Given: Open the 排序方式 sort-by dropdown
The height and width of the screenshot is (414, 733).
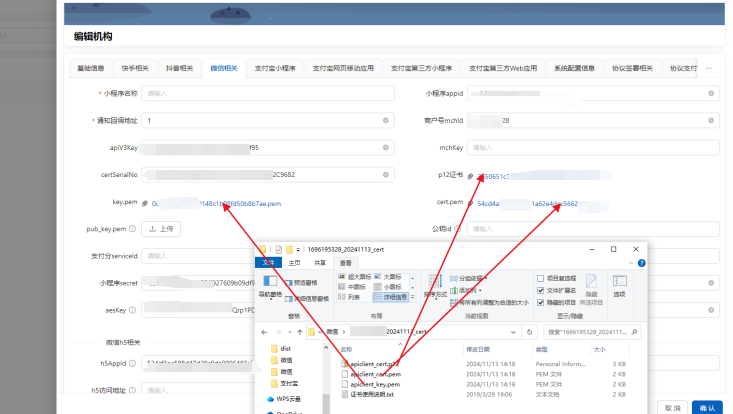Looking at the screenshot, I should [x=435, y=286].
